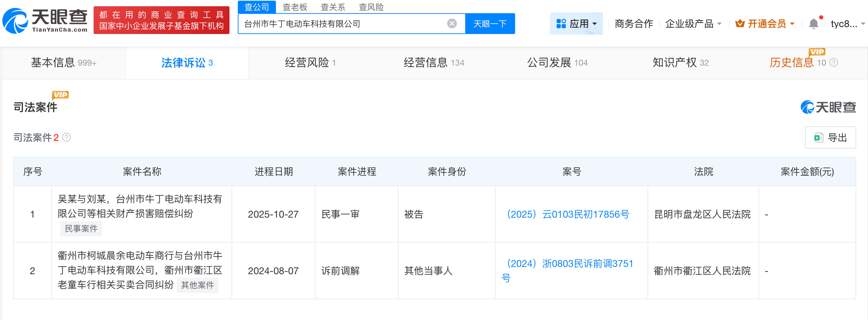868x320 pixels.
Task: Click the 序号 column header
Action: pos(33,171)
